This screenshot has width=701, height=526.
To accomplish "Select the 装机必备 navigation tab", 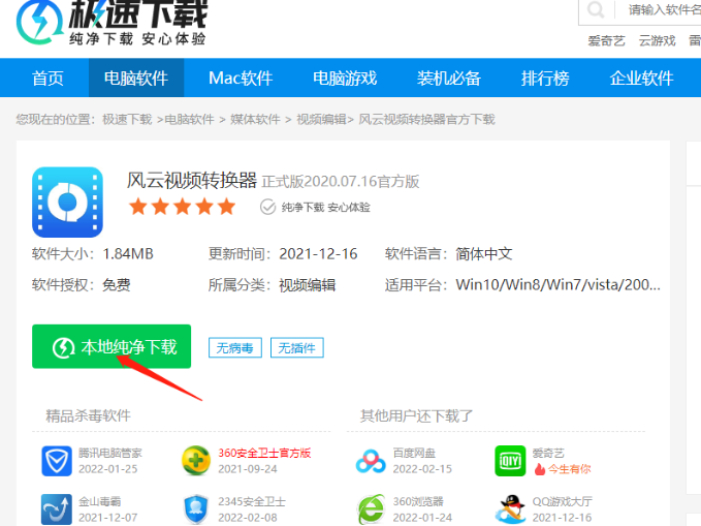I will (x=448, y=78).
